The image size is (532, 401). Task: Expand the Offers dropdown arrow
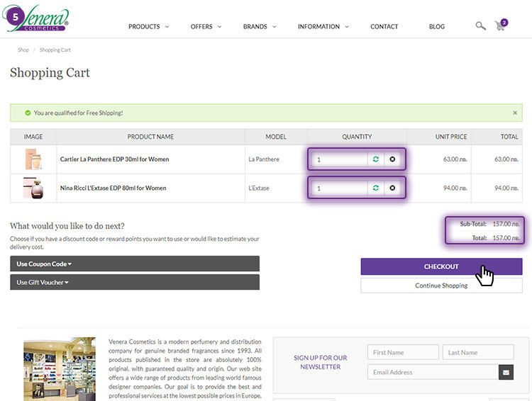(x=219, y=27)
